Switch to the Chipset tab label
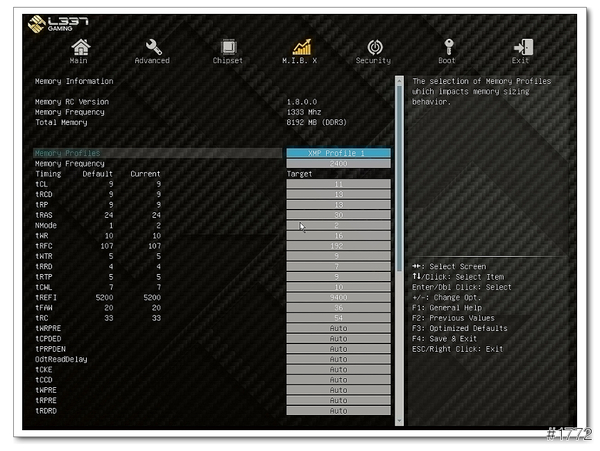Viewport: 600px width, 451px height. click(228, 60)
